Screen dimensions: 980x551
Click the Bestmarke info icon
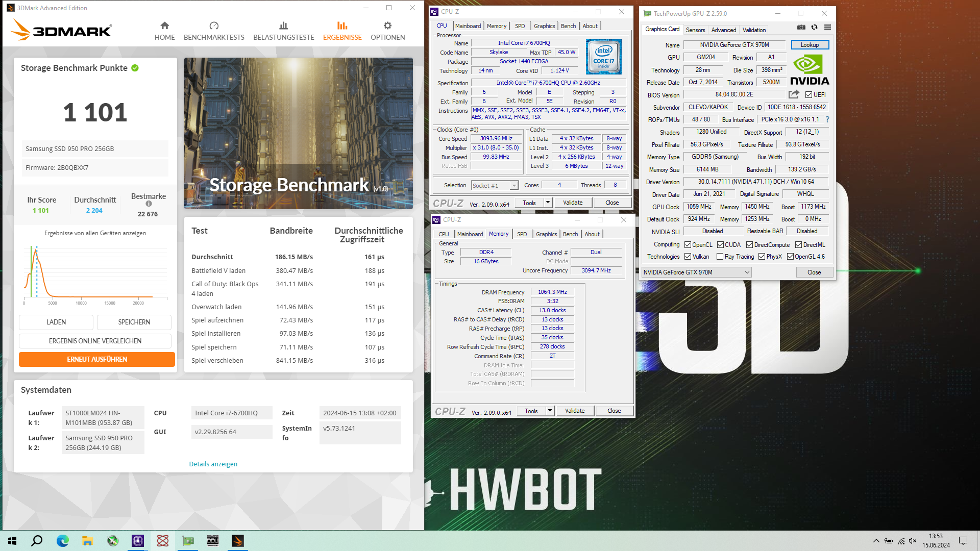tap(149, 204)
